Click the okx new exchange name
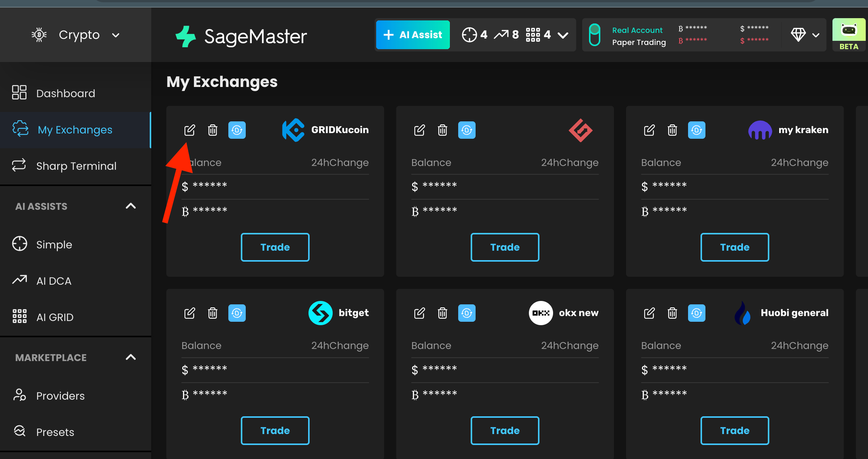Viewport: 868px width, 459px height. coord(579,313)
